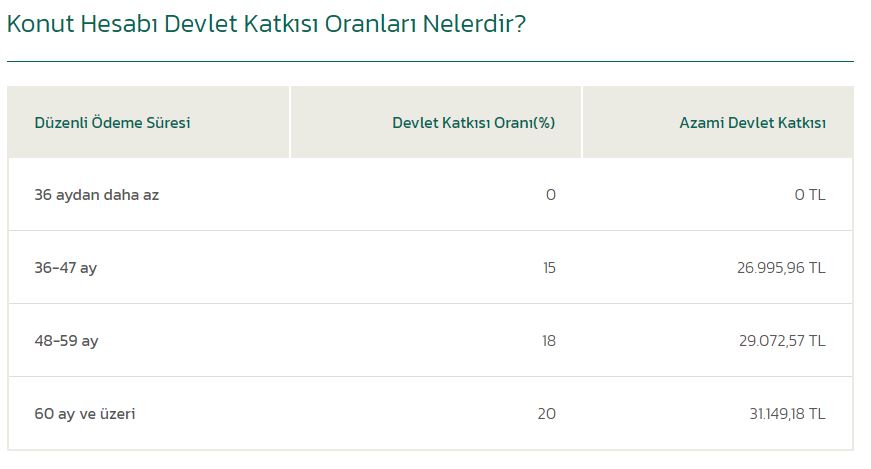Select the "36 aydan daha az" cell

point(96,195)
